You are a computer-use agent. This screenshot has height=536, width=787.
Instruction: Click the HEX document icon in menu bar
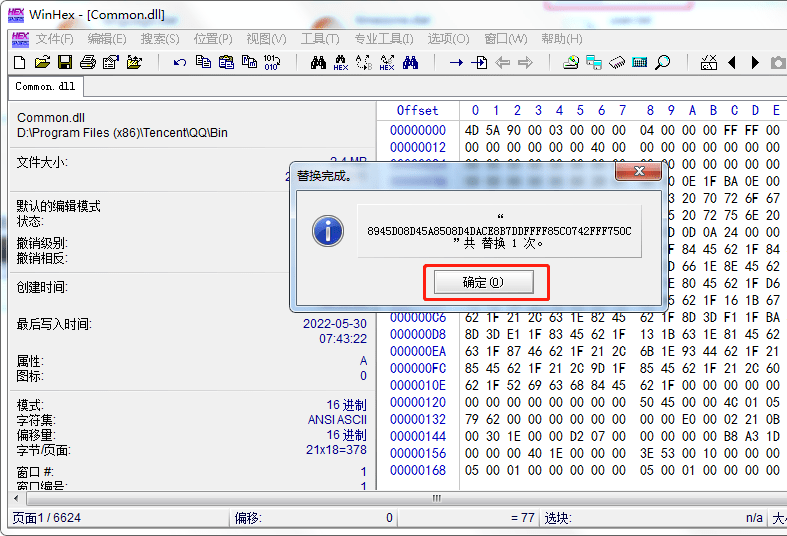[x=20, y=39]
